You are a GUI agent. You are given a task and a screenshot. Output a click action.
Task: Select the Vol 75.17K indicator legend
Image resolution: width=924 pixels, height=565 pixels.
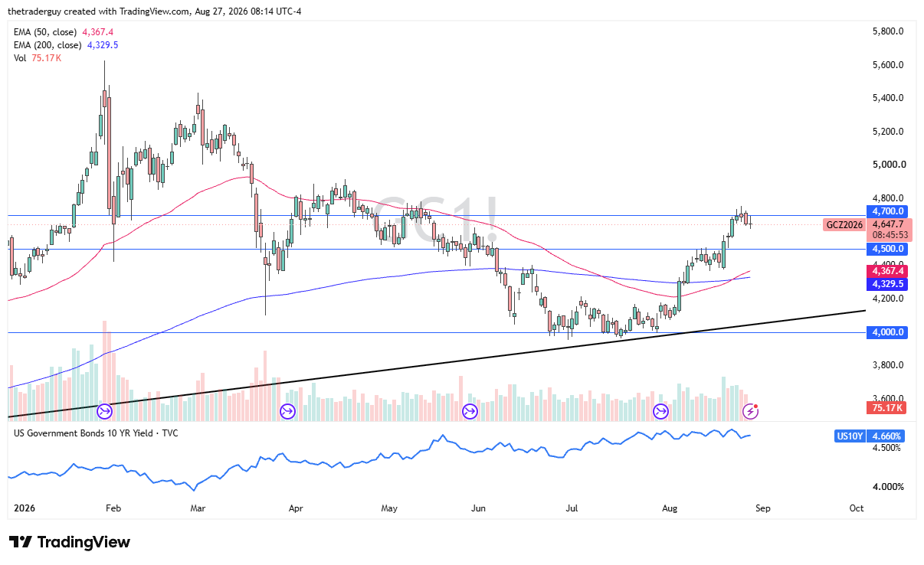pyautogui.click(x=38, y=58)
